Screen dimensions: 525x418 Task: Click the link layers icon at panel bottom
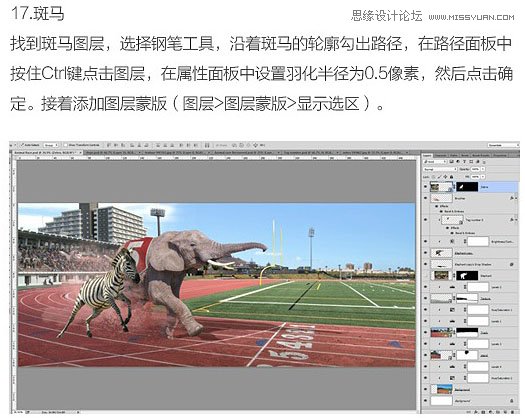click(468, 412)
